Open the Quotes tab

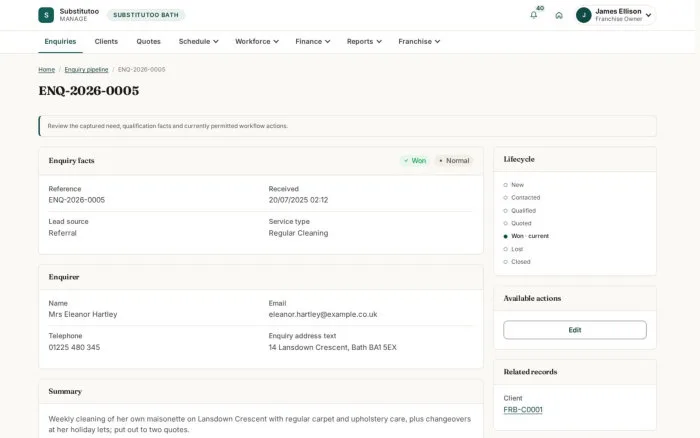[x=148, y=42]
